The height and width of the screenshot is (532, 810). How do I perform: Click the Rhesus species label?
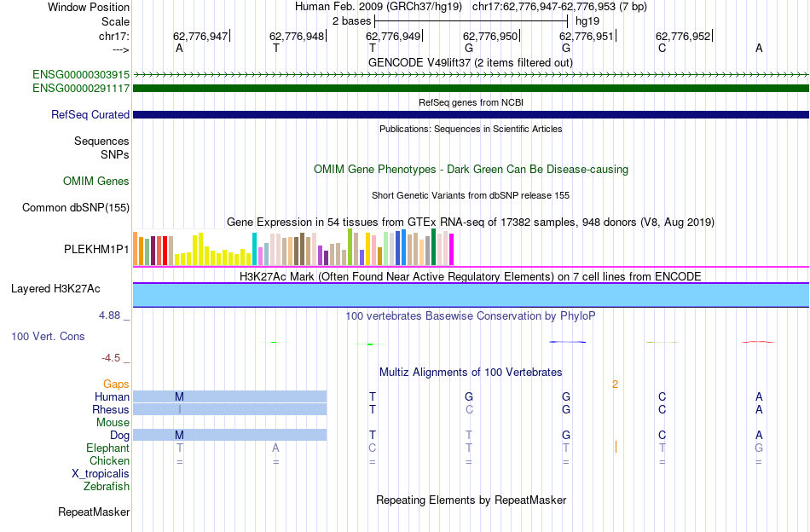click(x=111, y=409)
